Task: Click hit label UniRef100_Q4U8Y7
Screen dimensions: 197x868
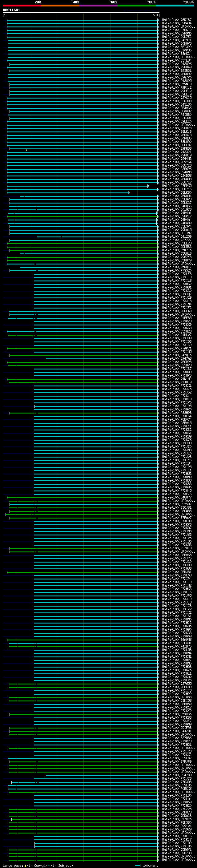Action: [177, 498]
